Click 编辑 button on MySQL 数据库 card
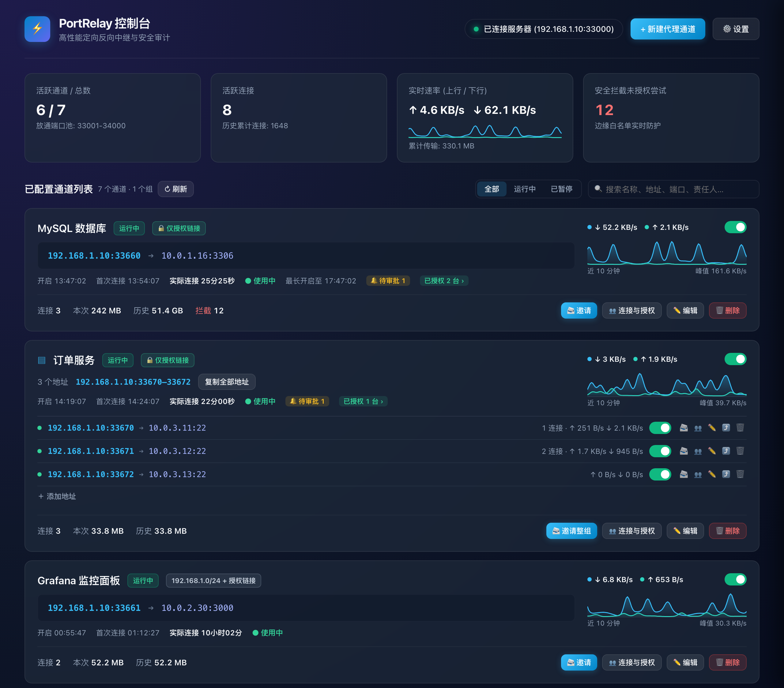Screen dimensions: 784x688 (x=685, y=310)
